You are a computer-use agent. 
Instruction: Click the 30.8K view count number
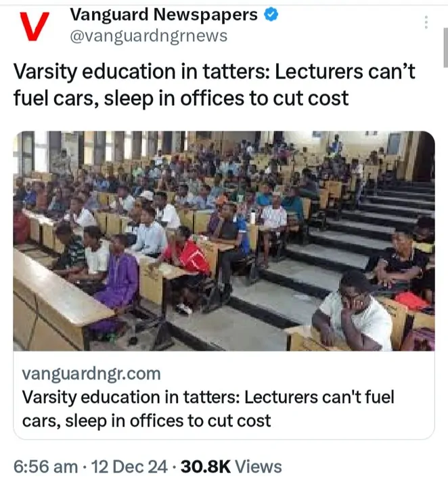pyautogui.click(x=207, y=466)
